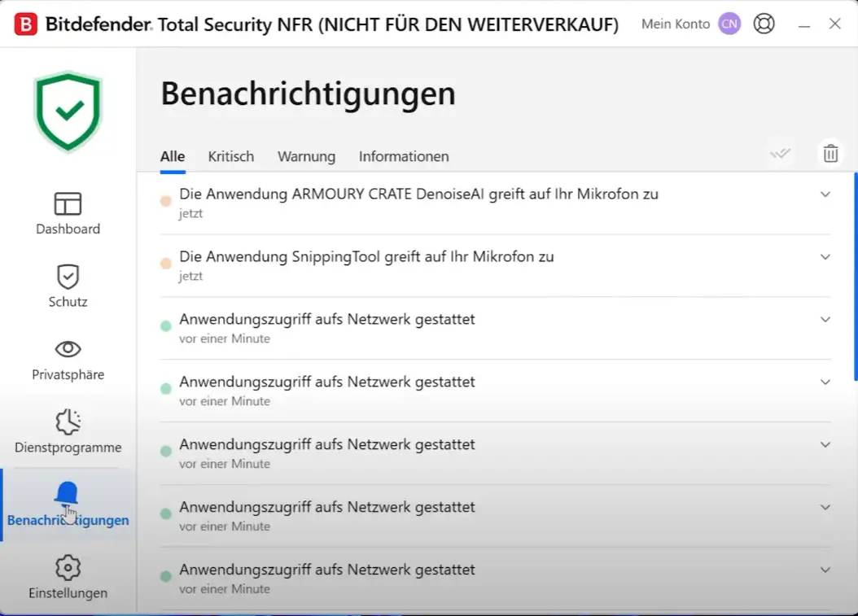This screenshot has width=858, height=616.
Task: Select the Alle tab
Action: click(173, 156)
